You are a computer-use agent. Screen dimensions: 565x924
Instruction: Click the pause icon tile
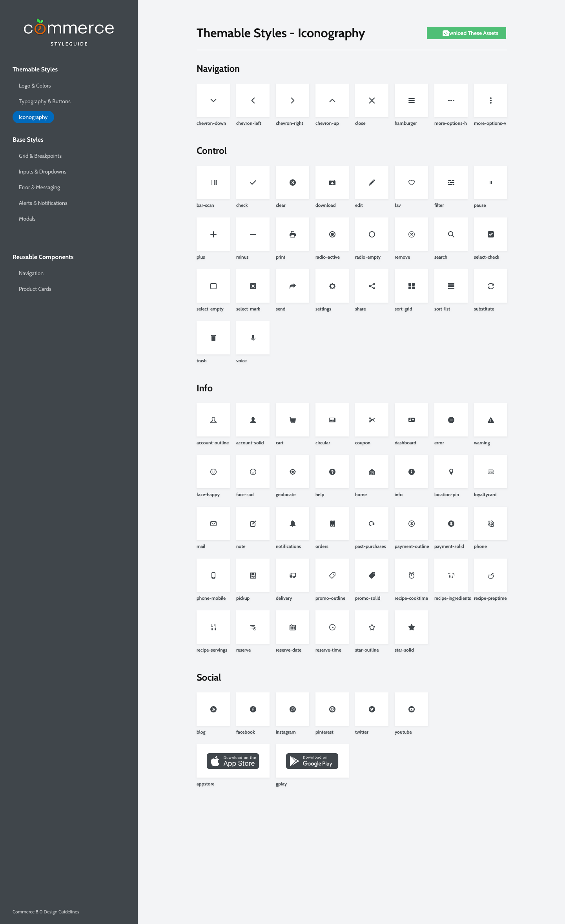pos(491,183)
